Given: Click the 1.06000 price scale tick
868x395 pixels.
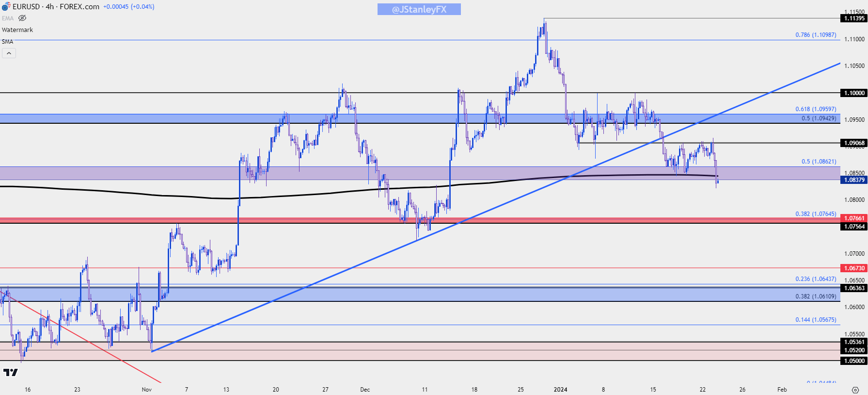Looking at the screenshot, I should pos(854,307).
